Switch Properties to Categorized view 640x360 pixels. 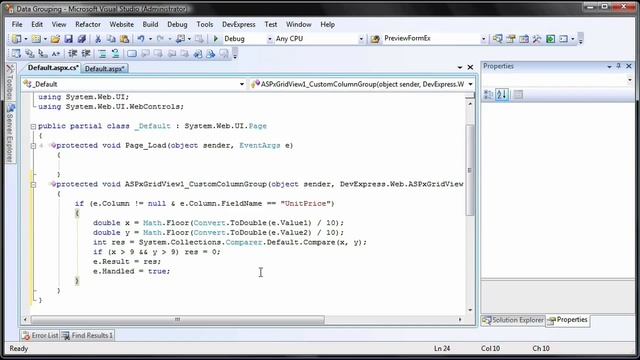(488, 95)
